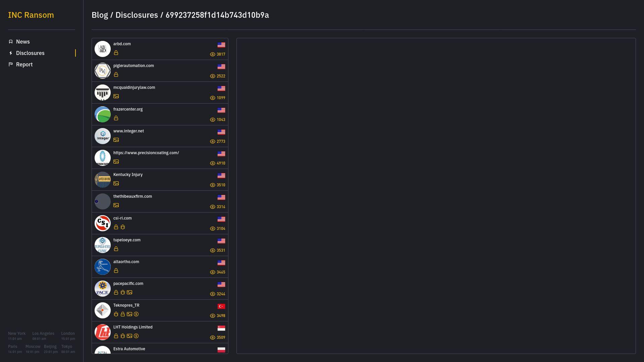Click the News bookmark icon
This screenshot has height=362, width=644.
click(x=11, y=42)
